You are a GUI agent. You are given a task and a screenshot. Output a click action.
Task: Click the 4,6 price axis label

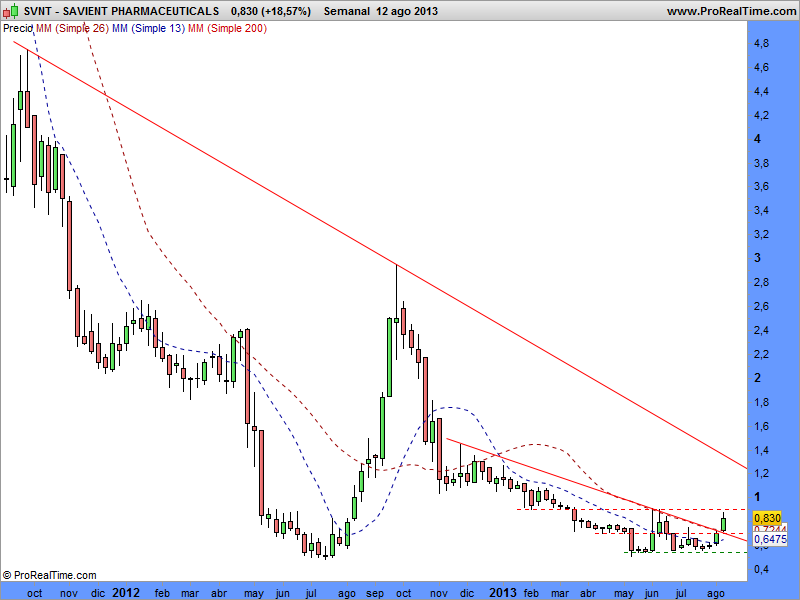[762, 67]
